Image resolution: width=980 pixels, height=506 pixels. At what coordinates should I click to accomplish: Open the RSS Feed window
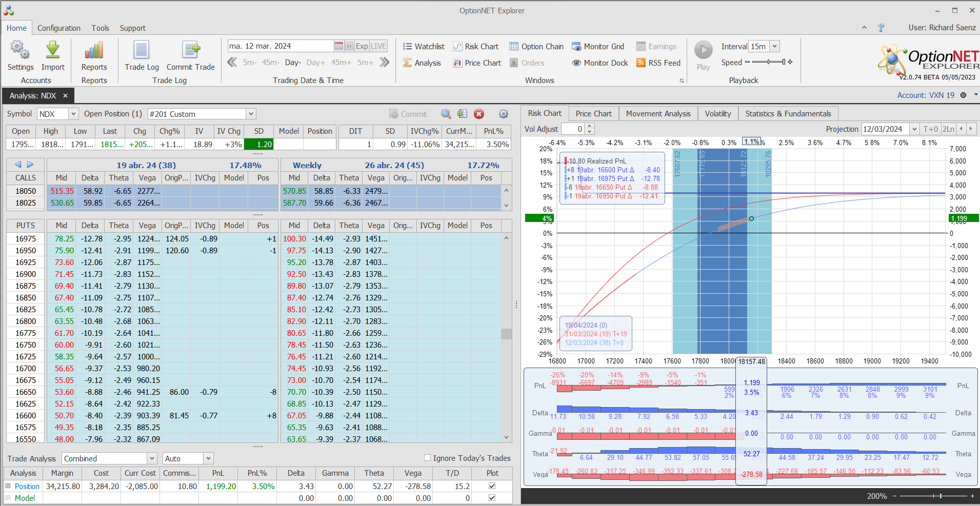(x=658, y=63)
